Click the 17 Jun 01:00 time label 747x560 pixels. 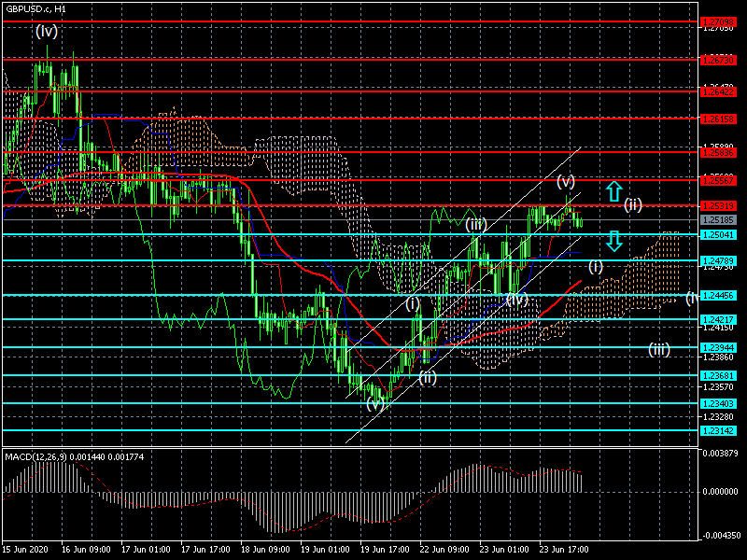(146, 549)
